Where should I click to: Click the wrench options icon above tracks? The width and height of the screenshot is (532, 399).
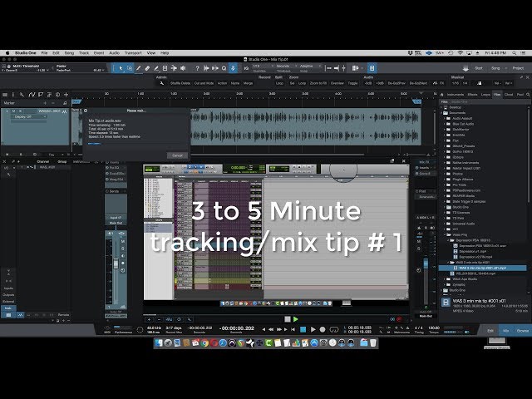coord(22,95)
